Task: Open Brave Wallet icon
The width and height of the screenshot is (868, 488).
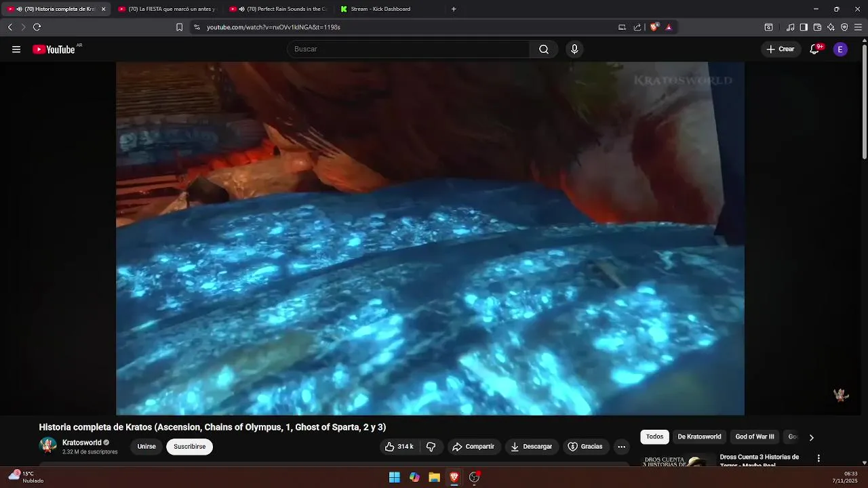Action: [817, 27]
